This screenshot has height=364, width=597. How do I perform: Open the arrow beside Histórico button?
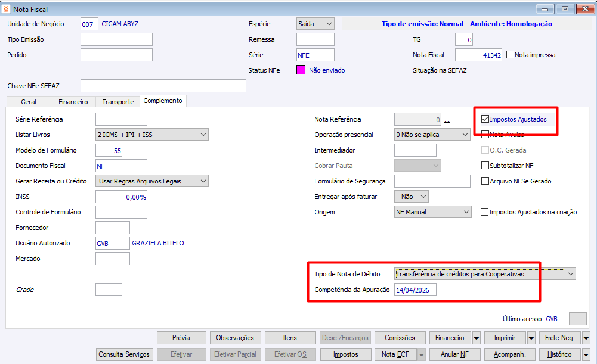click(586, 354)
